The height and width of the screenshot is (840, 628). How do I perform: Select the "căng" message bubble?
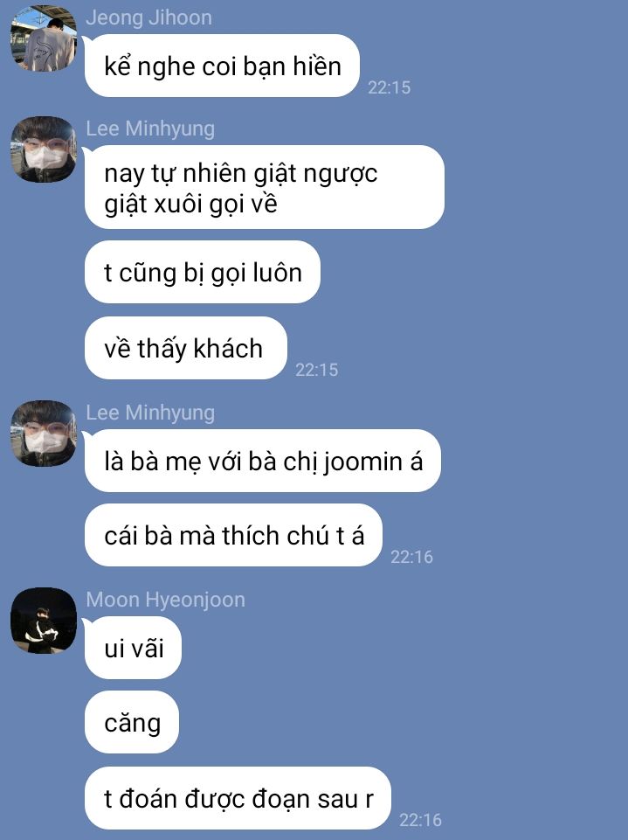pos(132,722)
